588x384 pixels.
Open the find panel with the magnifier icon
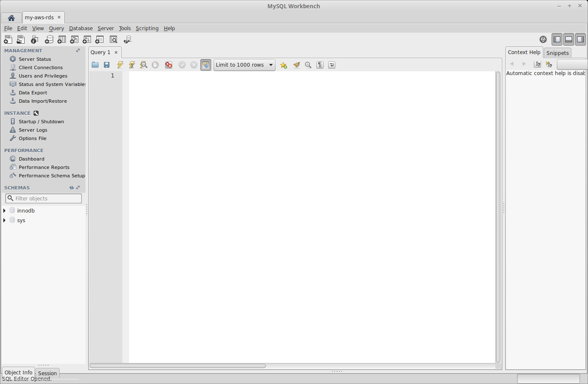(x=308, y=65)
